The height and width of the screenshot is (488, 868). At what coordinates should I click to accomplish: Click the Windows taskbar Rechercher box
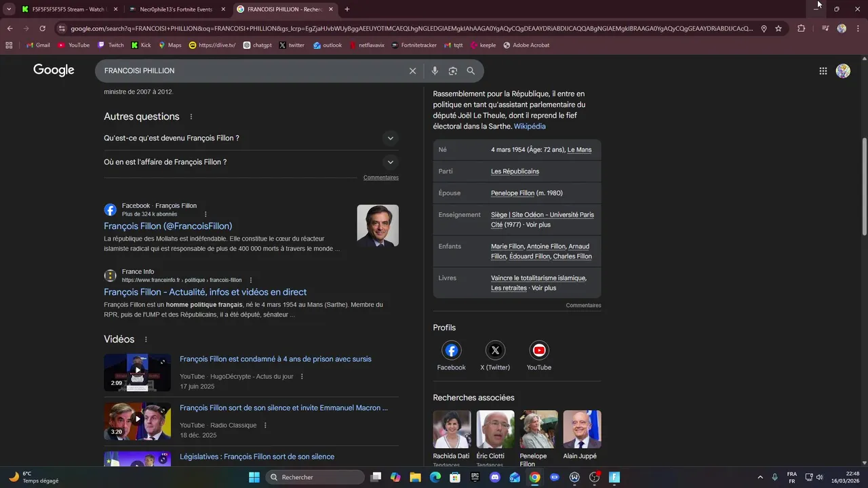click(315, 477)
